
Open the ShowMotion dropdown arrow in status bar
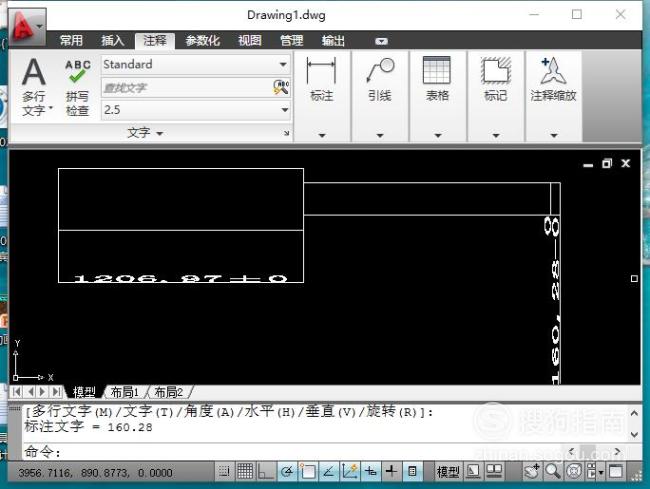coord(601,472)
